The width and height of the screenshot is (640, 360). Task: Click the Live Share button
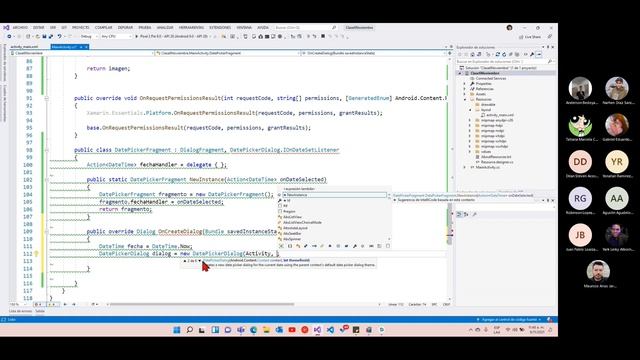click(x=530, y=37)
